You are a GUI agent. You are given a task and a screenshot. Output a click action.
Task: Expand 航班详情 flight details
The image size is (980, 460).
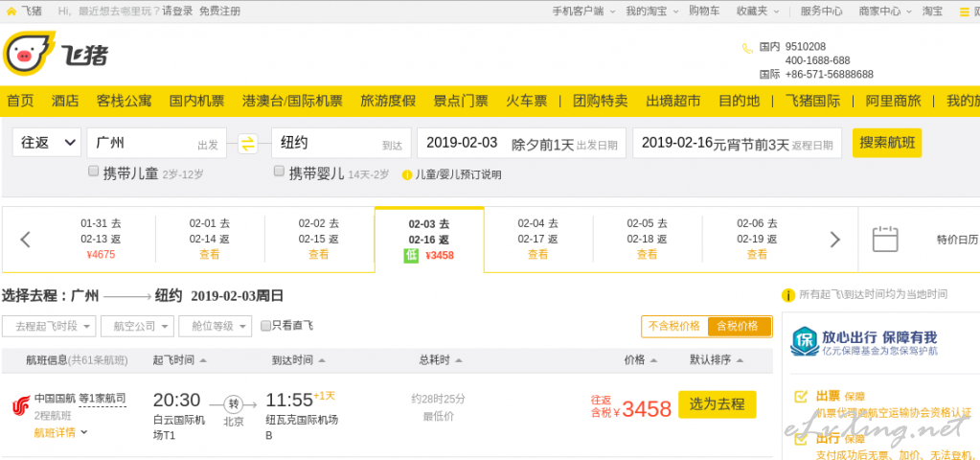click(60, 432)
